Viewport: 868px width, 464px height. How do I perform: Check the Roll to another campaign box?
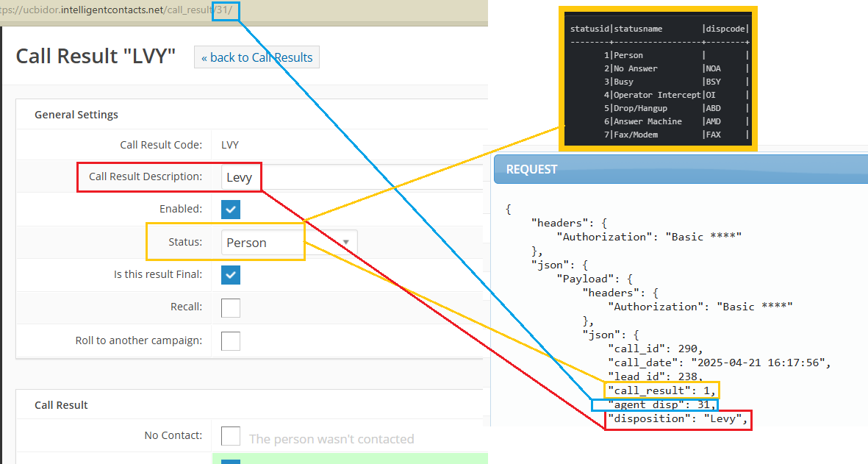coord(231,340)
